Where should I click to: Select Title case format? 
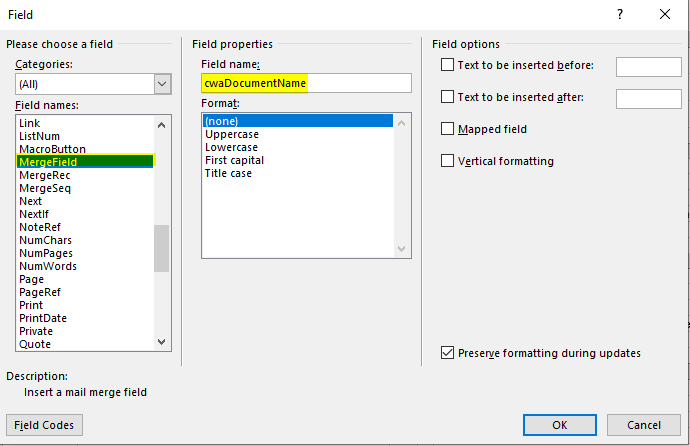(229, 173)
